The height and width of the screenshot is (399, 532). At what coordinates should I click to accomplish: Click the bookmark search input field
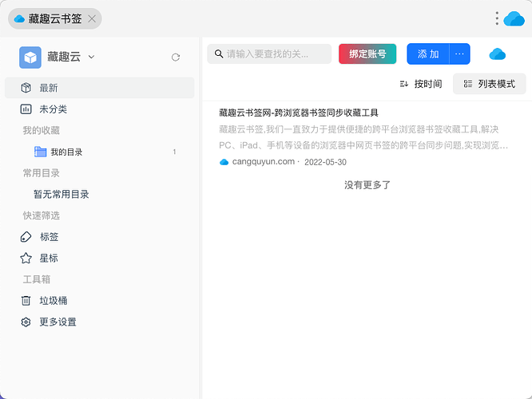pyautogui.click(x=272, y=54)
